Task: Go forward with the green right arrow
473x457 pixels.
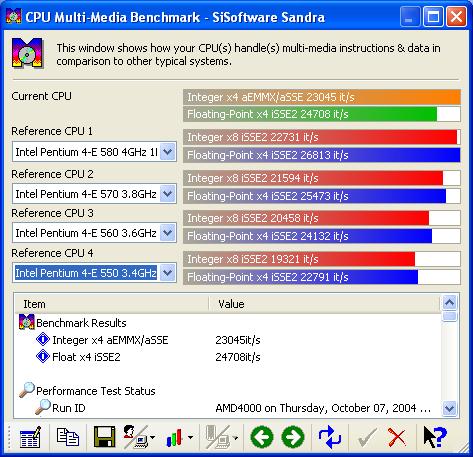Action: pos(293,437)
